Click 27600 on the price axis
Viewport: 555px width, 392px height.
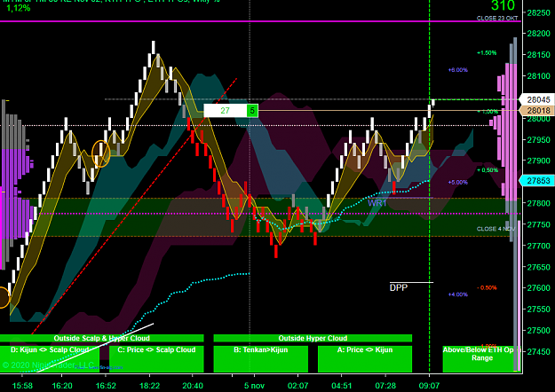(539, 288)
